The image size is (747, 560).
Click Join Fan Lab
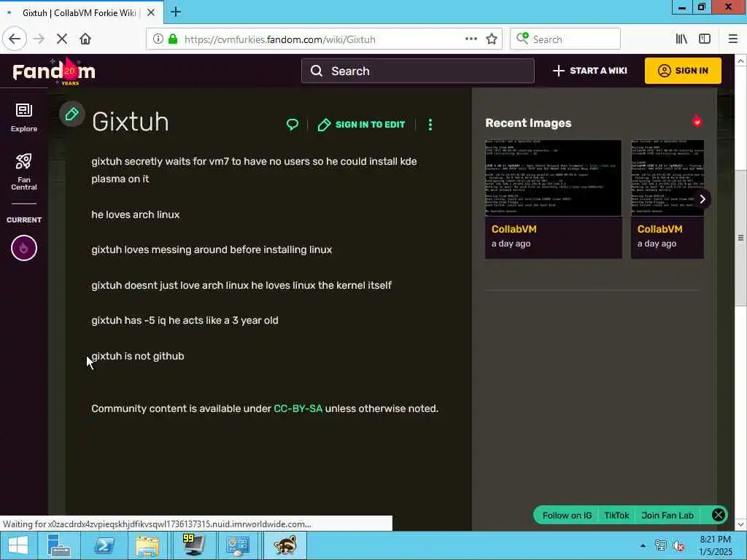667,516
